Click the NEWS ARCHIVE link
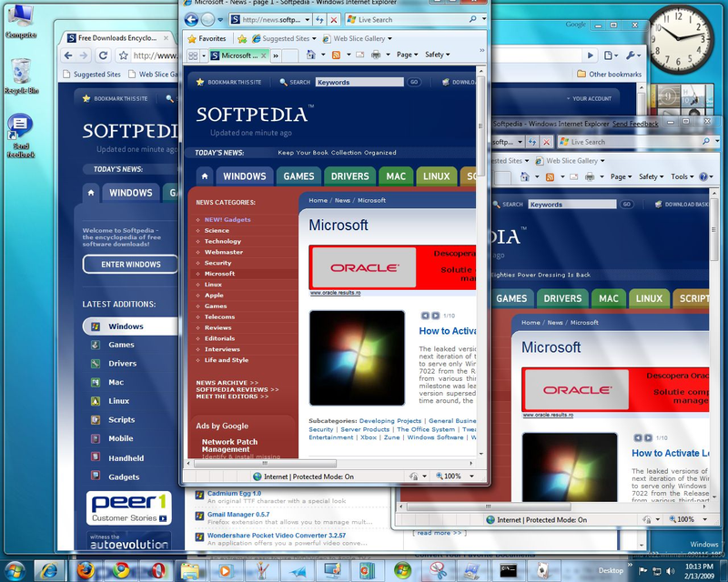Viewport: 728px width, 582px height. (227, 383)
